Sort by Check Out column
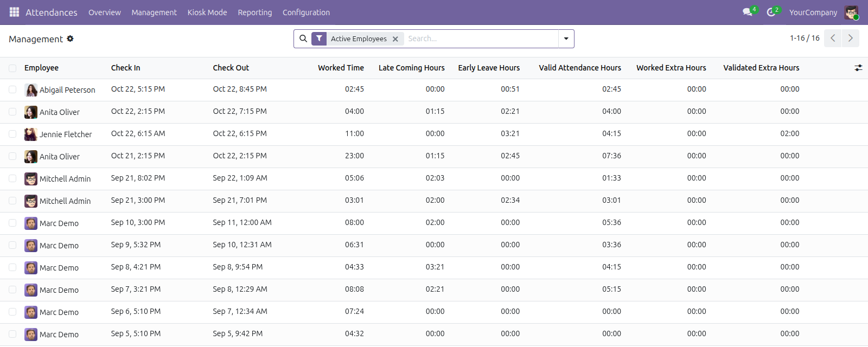 231,68
